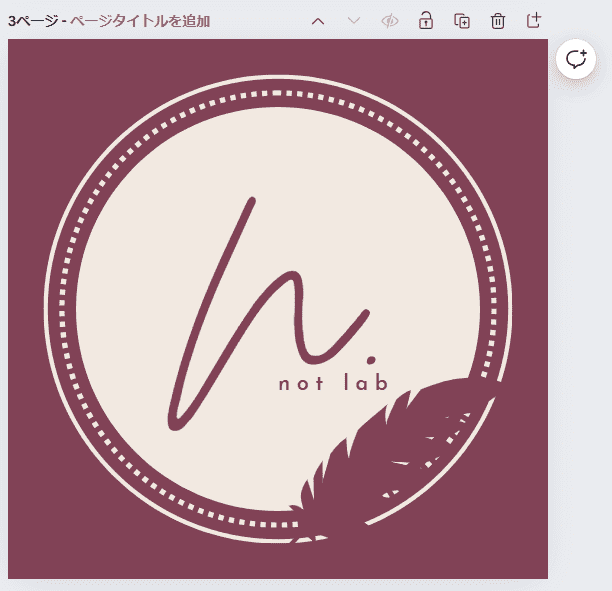
Task: Move page down with the down chevron
Action: click(x=354, y=21)
